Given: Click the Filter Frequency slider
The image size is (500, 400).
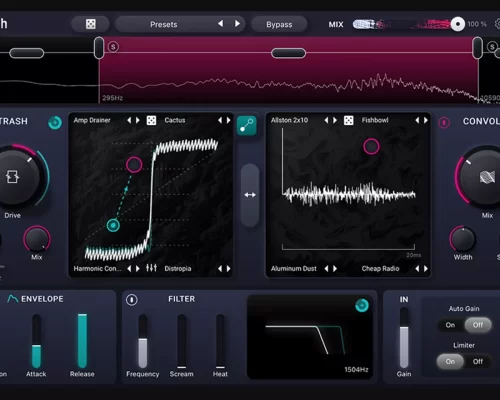Looking at the screenshot, I should pyautogui.click(x=143, y=341).
